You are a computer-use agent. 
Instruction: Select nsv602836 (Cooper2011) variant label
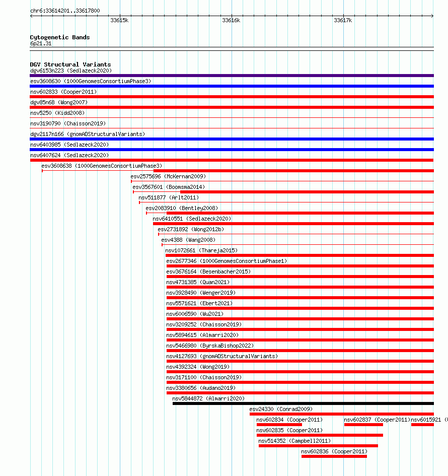pyautogui.click(x=334, y=452)
